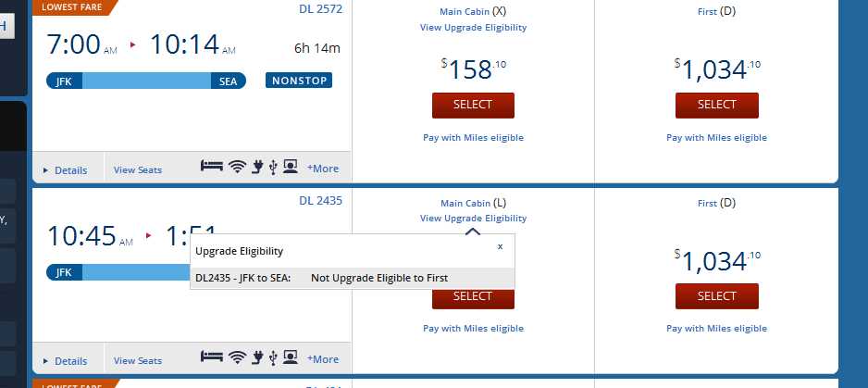
Task: Select First class fare on DL 2435
Action: click(716, 296)
